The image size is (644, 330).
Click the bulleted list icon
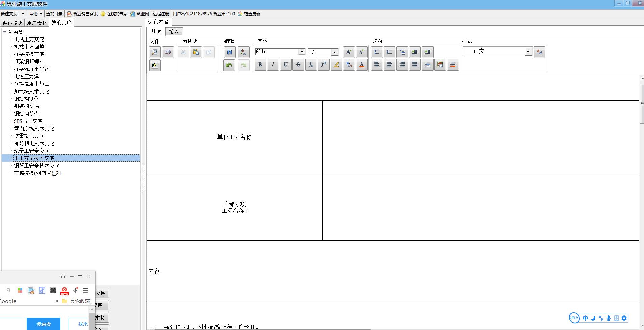click(x=377, y=52)
